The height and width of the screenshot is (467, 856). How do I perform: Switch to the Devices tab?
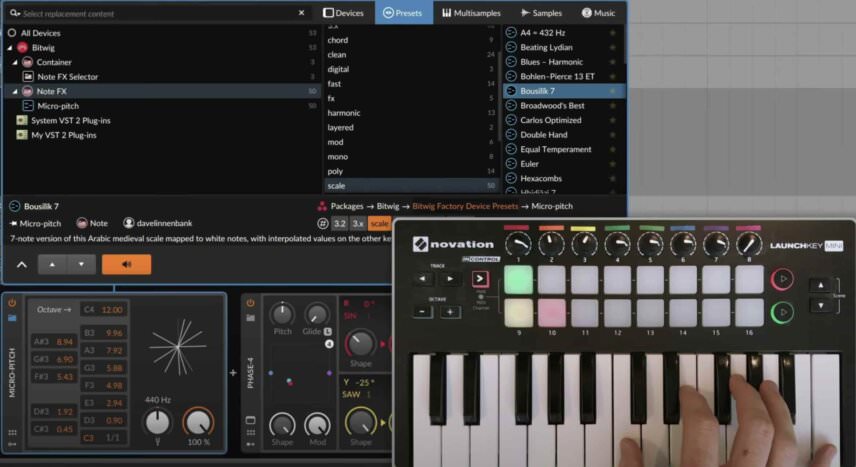tap(343, 13)
